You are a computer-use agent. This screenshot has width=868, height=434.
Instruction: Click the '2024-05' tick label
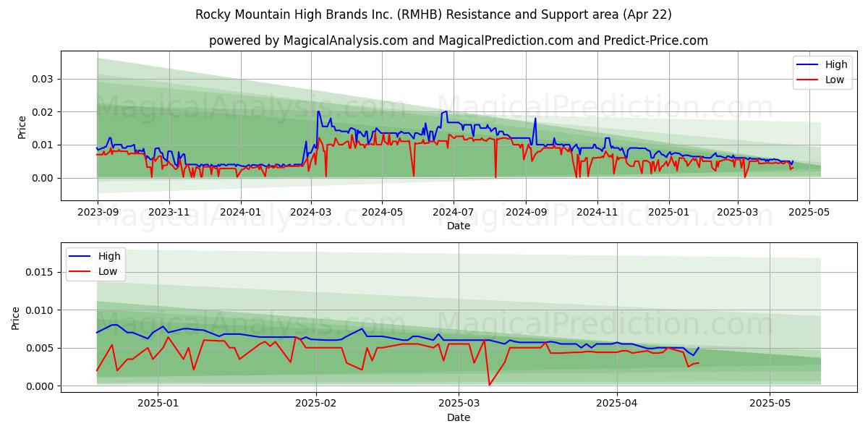382,213
